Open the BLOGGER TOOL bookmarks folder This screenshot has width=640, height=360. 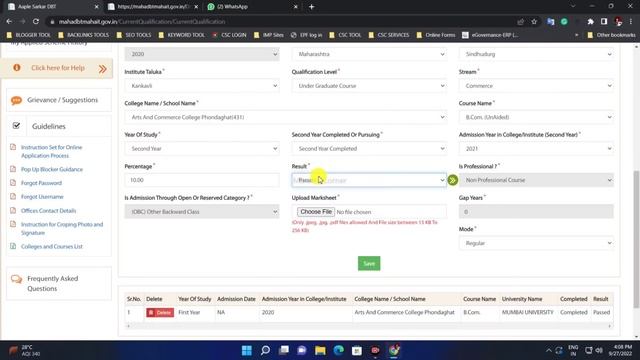coord(29,35)
